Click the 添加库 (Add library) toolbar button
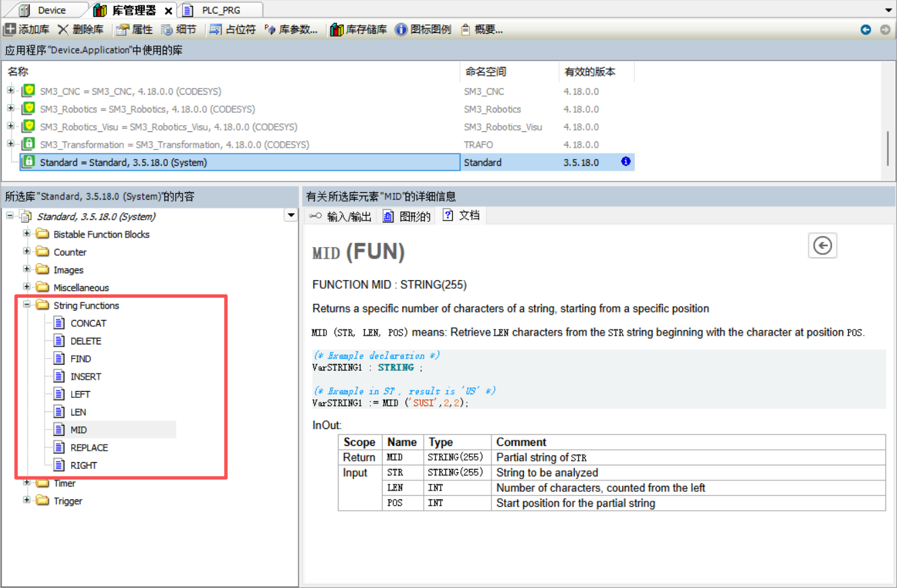Screen dimensions: 897x588 tap(27, 30)
